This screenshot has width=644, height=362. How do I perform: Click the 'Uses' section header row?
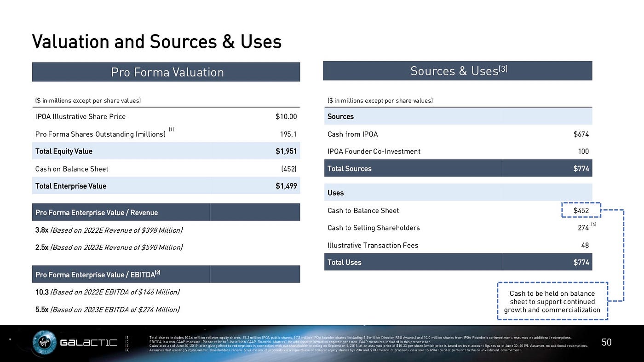point(458,193)
